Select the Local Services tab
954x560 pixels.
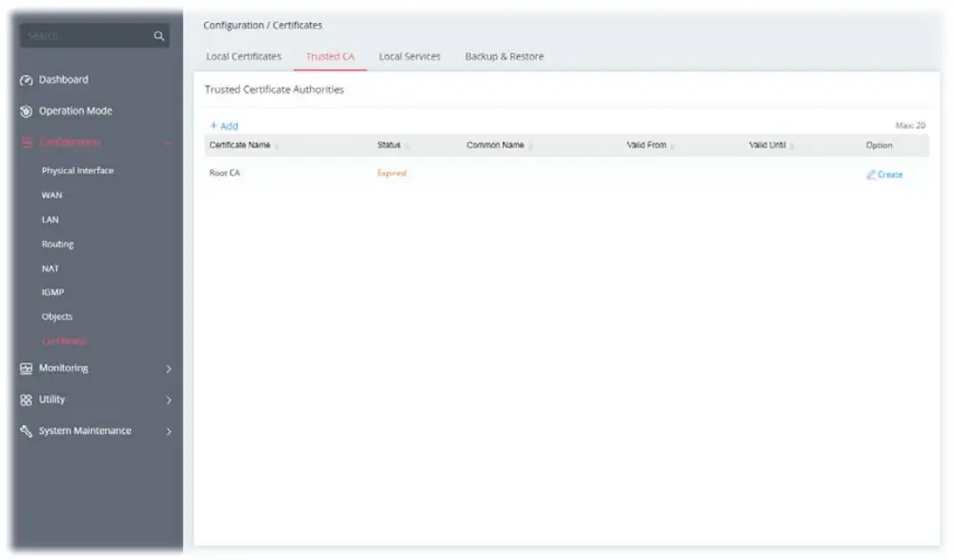(x=411, y=56)
